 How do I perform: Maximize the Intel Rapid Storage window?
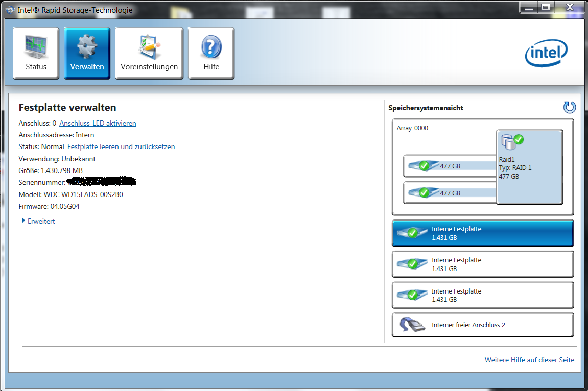pos(546,7)
